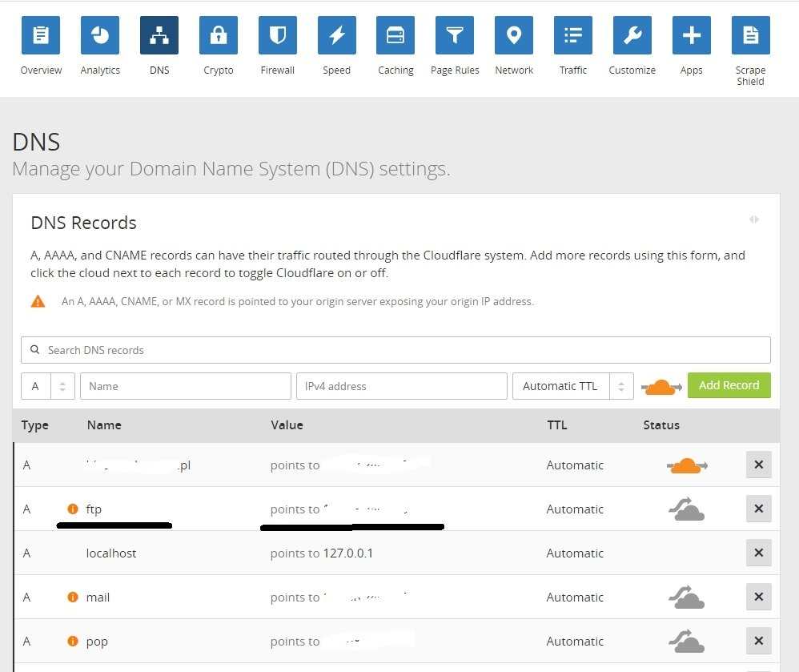799x672 pixels.
Task: Toggle Cloudflare proxy cloud for ftp record
Action: pyautogui.click(x=687, y=509)
